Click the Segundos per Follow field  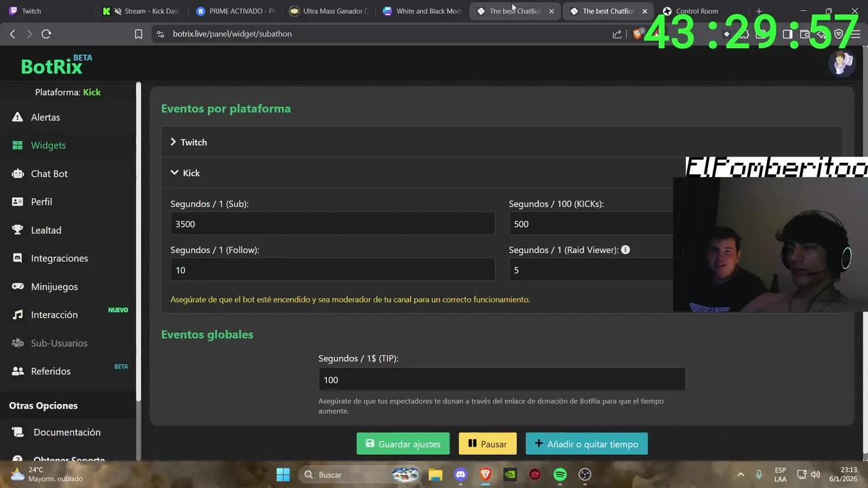[332, 270]
